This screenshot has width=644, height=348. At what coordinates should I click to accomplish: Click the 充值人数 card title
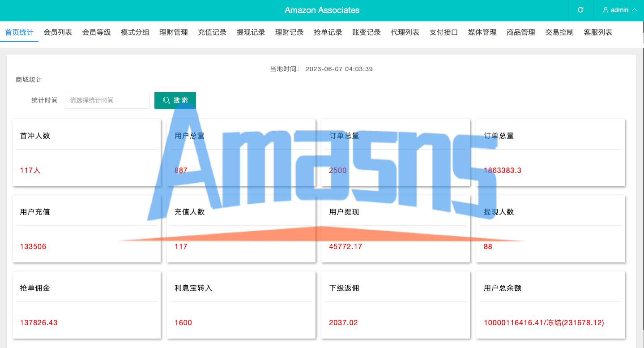pos(190,212)
